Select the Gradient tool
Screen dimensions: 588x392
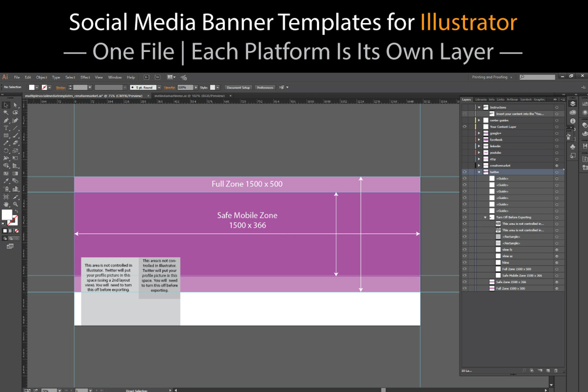[15, 173]
